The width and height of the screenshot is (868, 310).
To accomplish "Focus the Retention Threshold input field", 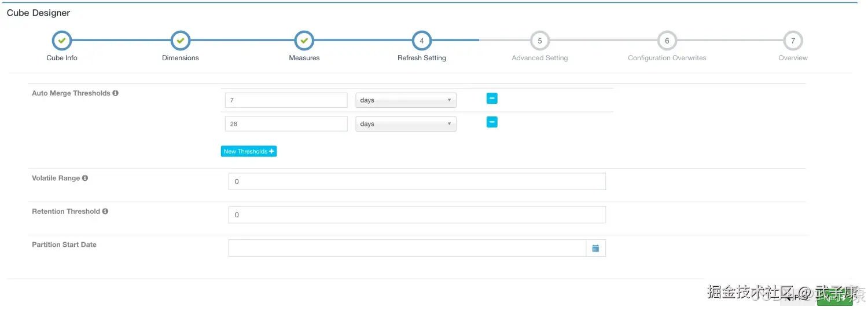I will pos(417,214).
